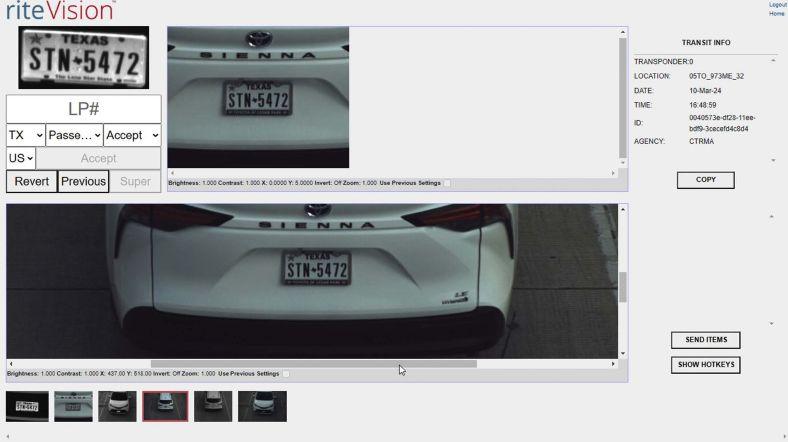Open the US country dropdown
The width and height of the screenshot is (788, 442).
pos(21,158)
